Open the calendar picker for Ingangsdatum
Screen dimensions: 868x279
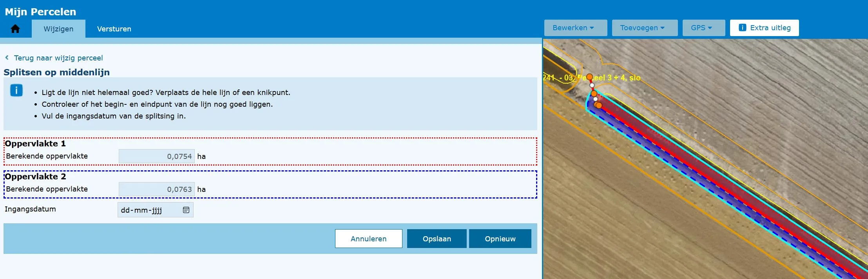point(186,210)
